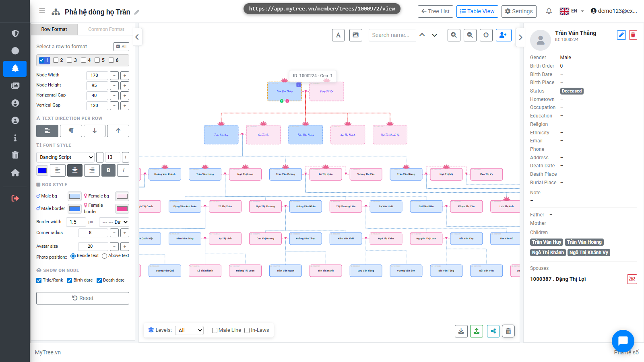Set text direction upward arrow
Image resolution: width=644 pixels, height=362 pixels.
118,131
